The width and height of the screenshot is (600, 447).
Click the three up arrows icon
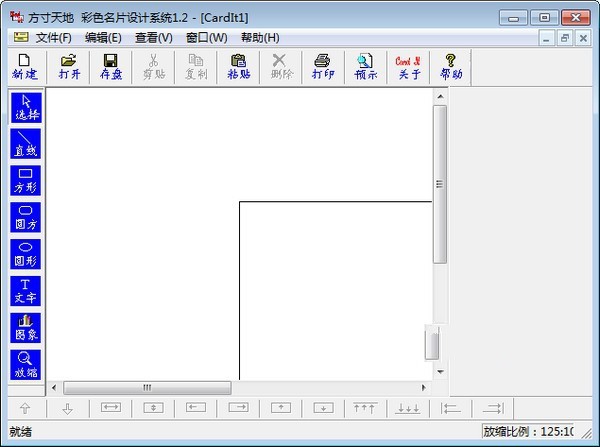coord(365,408)
